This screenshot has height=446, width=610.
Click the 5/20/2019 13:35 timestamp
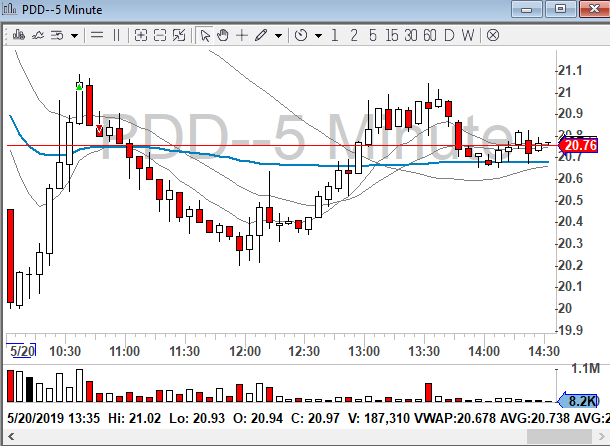tap(53, 418)
